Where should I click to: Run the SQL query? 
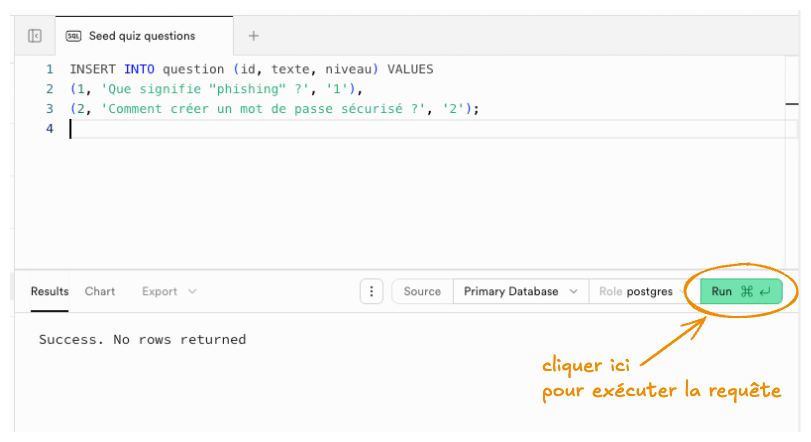pyautogui.click(x=740, y=292)
